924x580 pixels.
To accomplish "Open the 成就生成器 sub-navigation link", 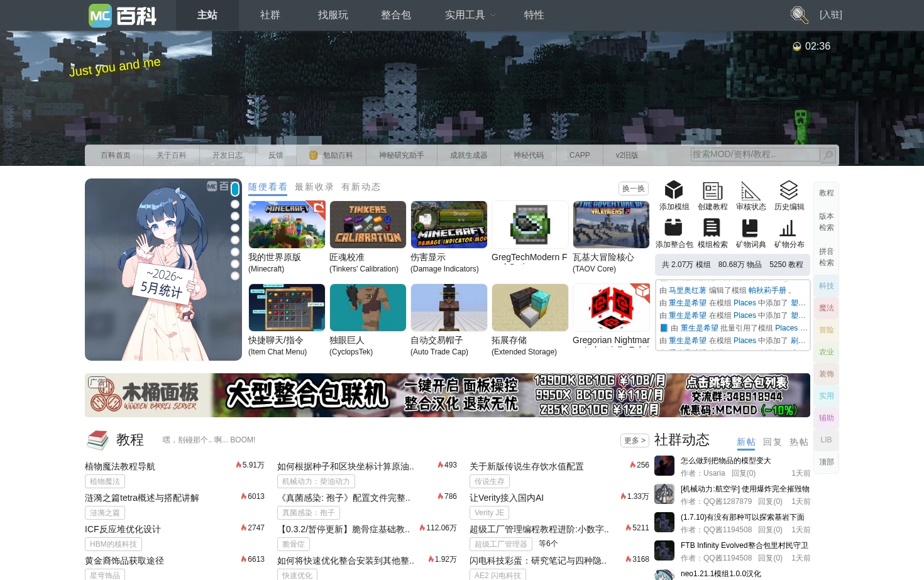I will (x=469, y=155).
